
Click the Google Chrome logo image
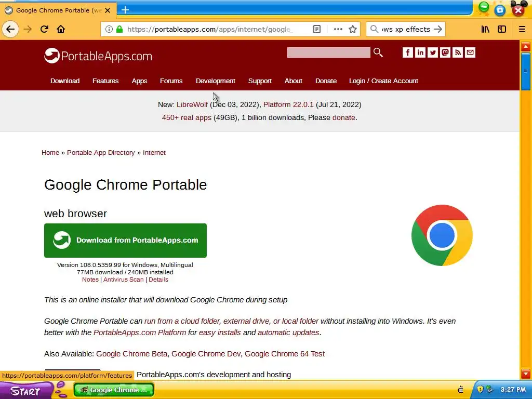442,235
